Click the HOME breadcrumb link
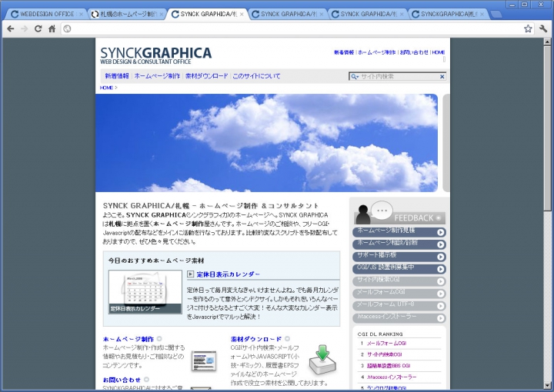Viewport: 554px width, 392px height. [x=106, y=88]
